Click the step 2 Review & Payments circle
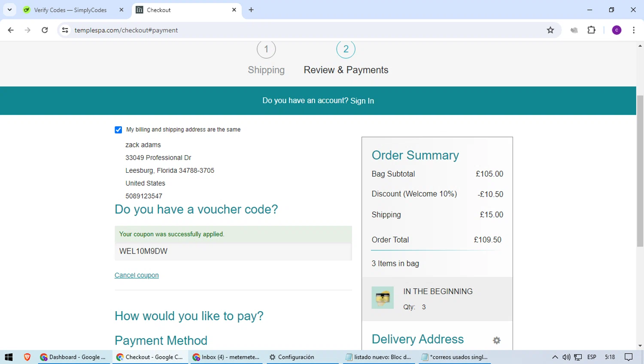Screen dimensions: 644x364 [x=346, y=49]
